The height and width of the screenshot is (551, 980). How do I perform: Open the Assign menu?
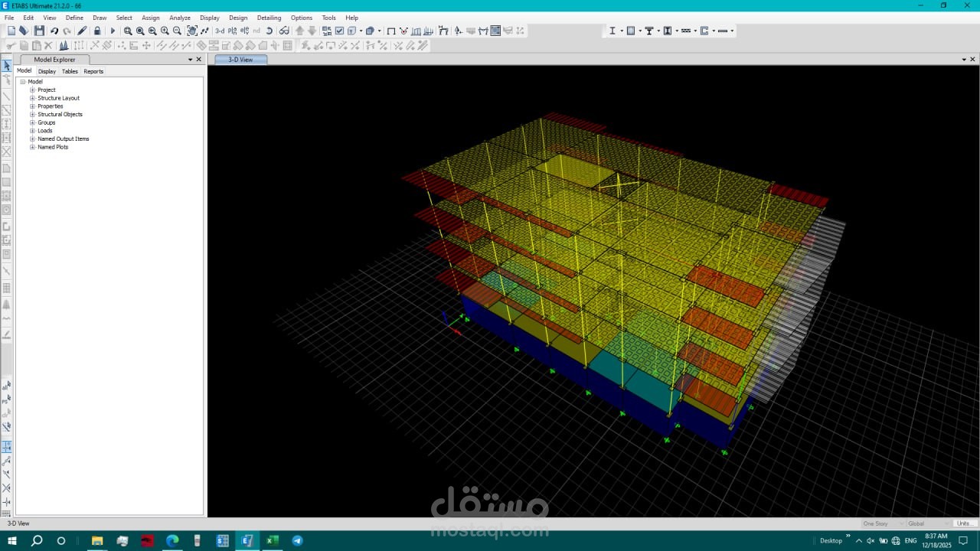tap(151, 18)
